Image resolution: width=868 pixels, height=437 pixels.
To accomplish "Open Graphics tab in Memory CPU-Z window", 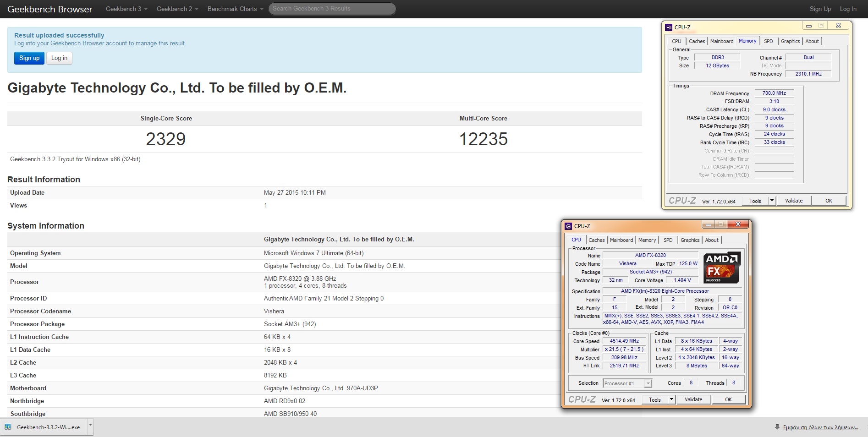I will click(790, 41).
